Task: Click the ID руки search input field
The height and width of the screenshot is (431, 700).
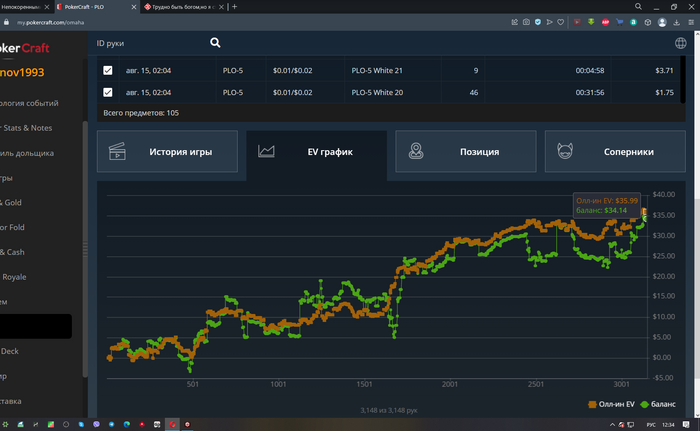Action: (x=150, y=43)
